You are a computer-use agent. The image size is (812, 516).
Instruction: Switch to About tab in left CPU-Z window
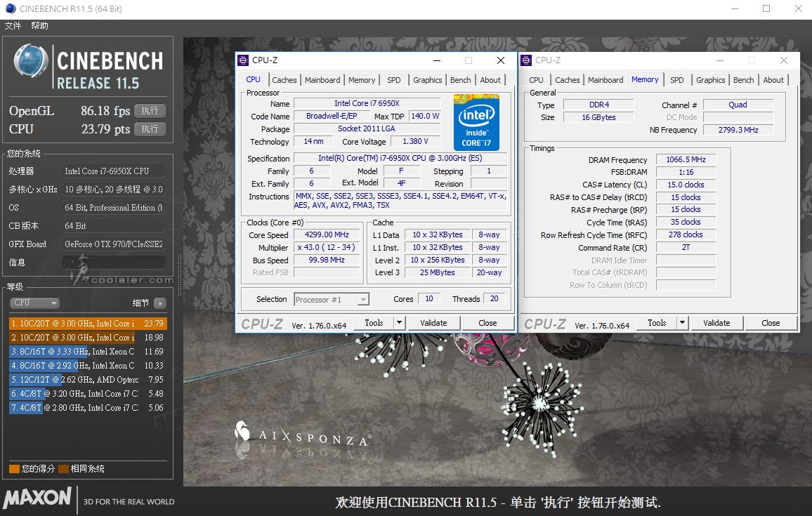[x=490, y=80]
